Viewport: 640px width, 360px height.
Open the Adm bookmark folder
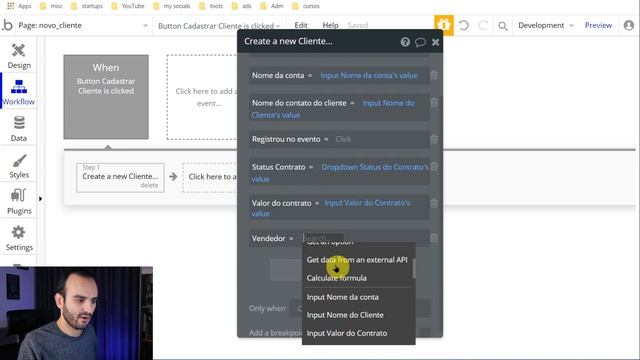(272, 6)
